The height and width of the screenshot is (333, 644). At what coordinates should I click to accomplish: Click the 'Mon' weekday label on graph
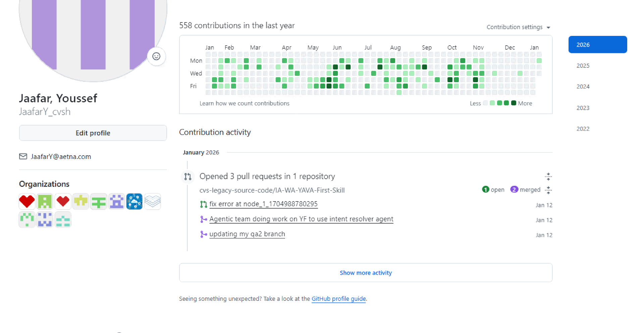[x=196, y=61]
